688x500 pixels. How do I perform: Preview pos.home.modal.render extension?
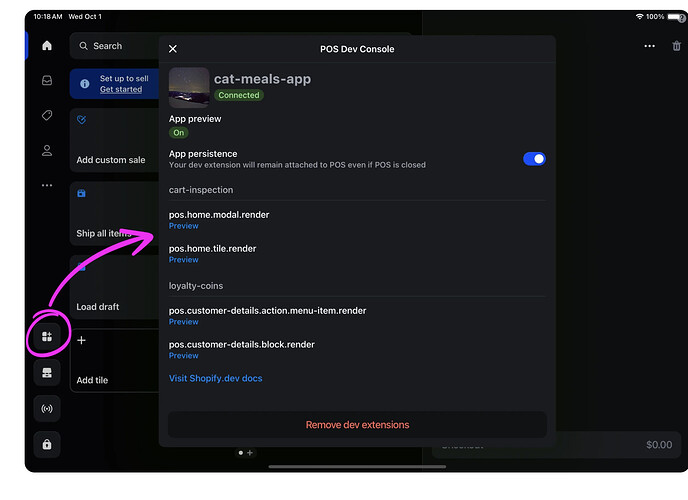pos(183,226)
